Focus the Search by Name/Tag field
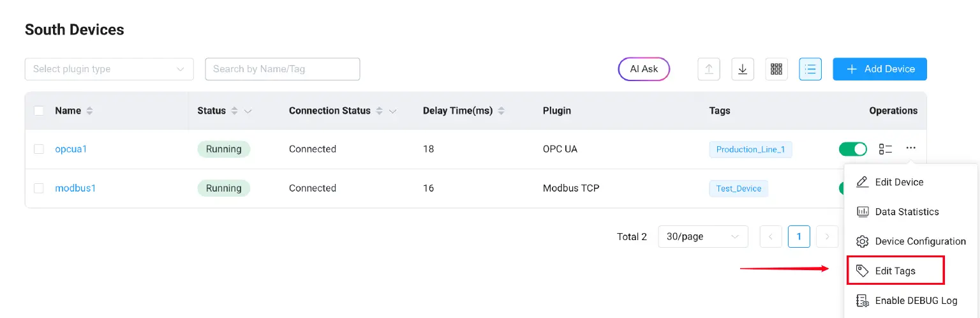This screenshot has height=318, width=980. pyautogui.click(x=282, y=69)
